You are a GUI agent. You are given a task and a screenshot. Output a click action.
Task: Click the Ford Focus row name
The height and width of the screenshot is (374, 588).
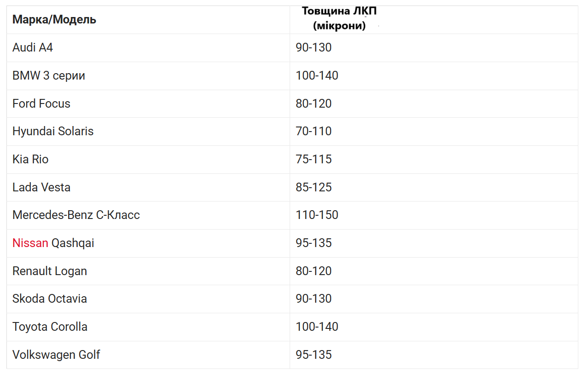[x=41, y=104]
